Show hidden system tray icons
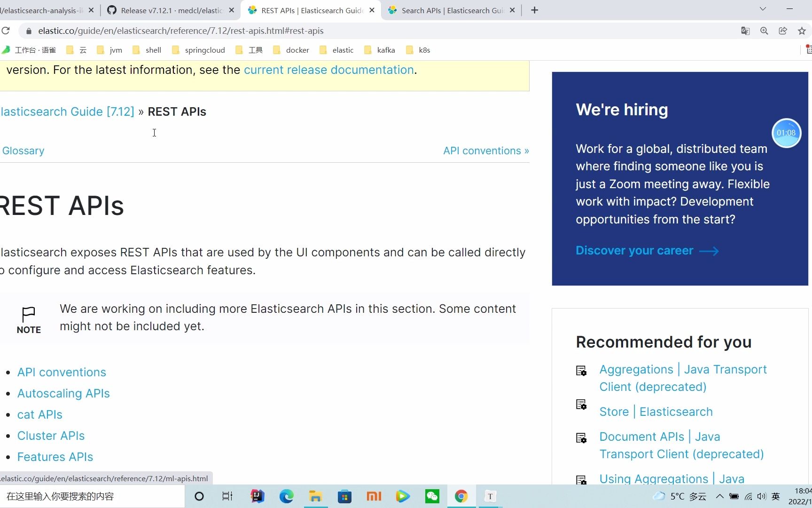The height and width of the screenshot is (508, 812). (719, 496)
